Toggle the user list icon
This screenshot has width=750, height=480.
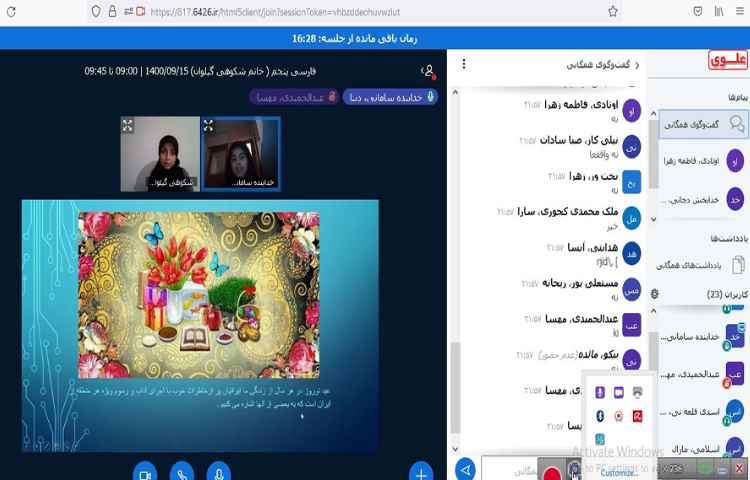tap(428, 71)
